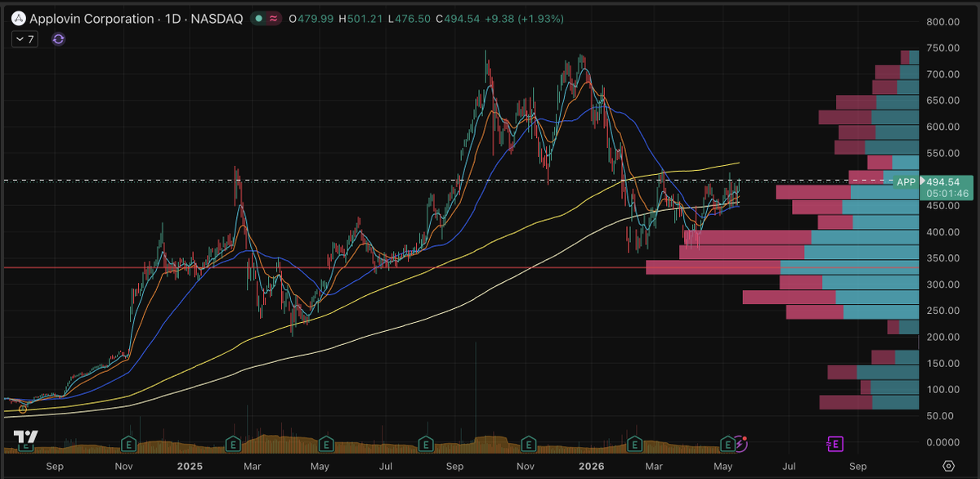Screen dimensions: 980x479
Task: Click the 700.00 price axis label
Action: (x=942, y=74)
